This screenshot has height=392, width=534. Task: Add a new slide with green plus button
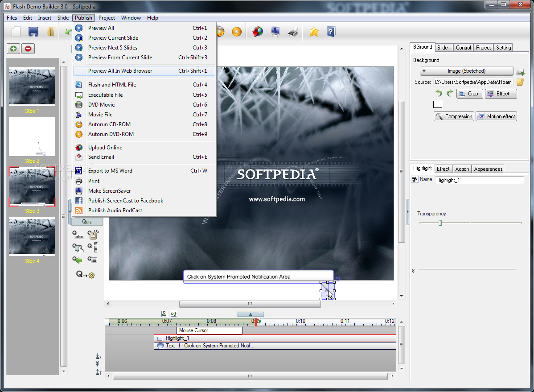(13, 49)
